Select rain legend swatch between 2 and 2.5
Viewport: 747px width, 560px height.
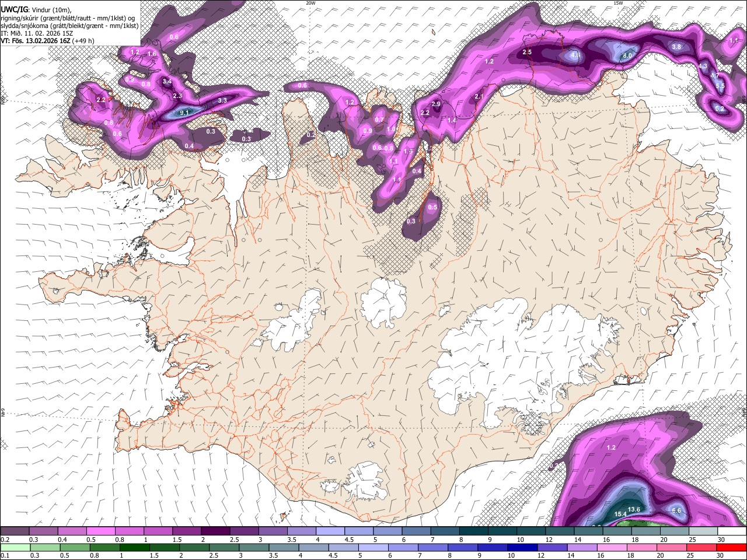click(x=195, y=547)
